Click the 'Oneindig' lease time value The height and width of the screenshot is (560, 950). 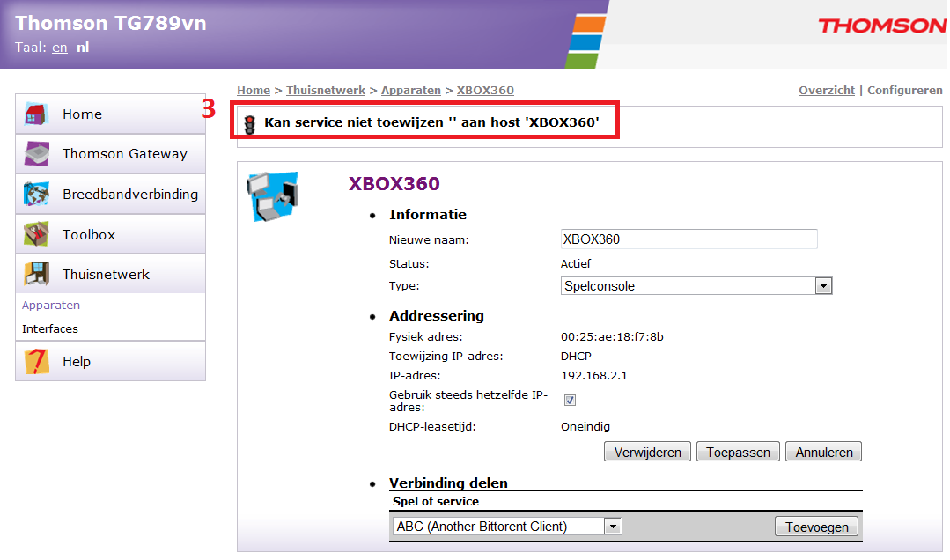click(x=585, y=427)
